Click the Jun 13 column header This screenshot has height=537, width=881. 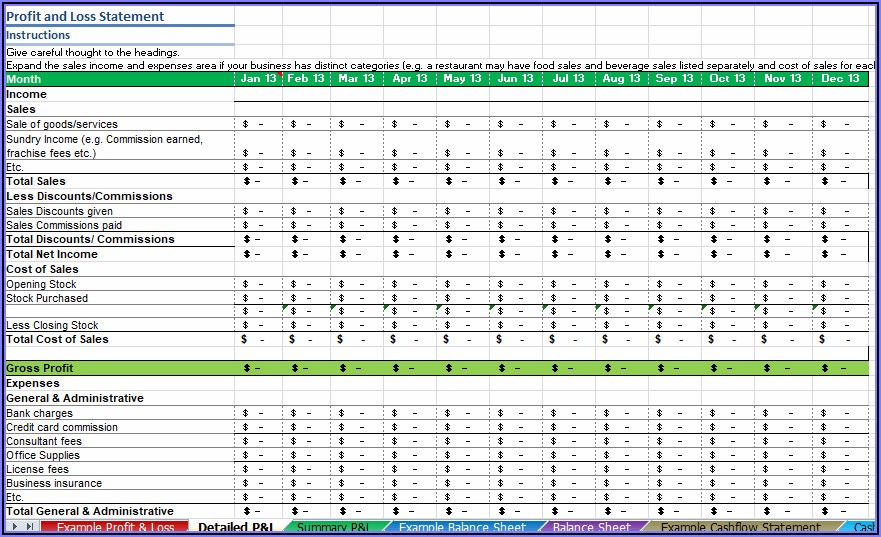pos(515,79)
